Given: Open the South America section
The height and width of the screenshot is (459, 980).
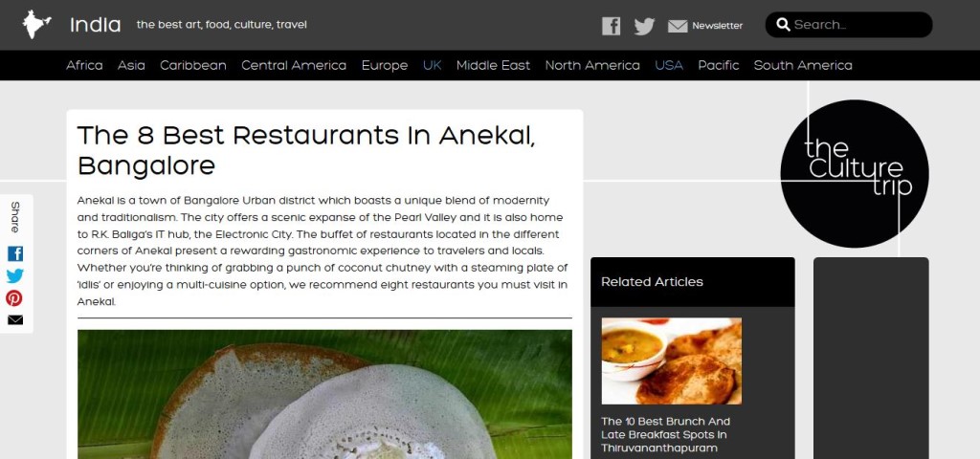Looking at the screenshot, I should [x=803, y=65].
